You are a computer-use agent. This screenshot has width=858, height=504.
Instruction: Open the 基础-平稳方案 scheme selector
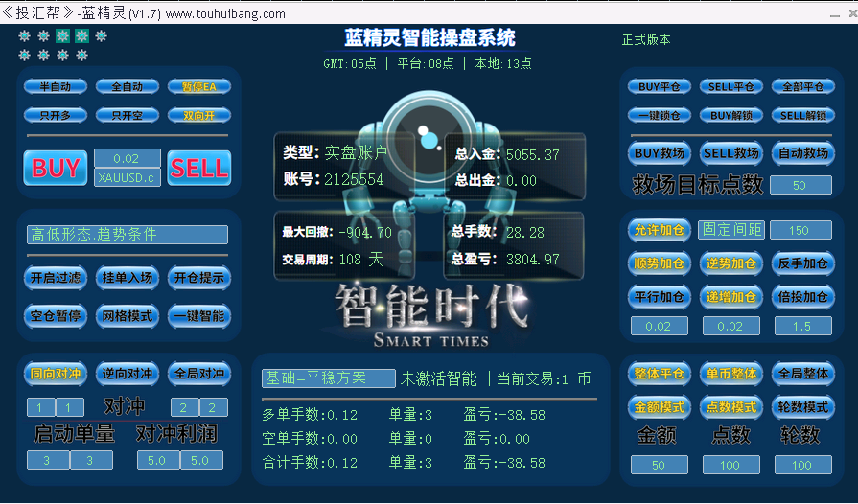coord(328,378)
